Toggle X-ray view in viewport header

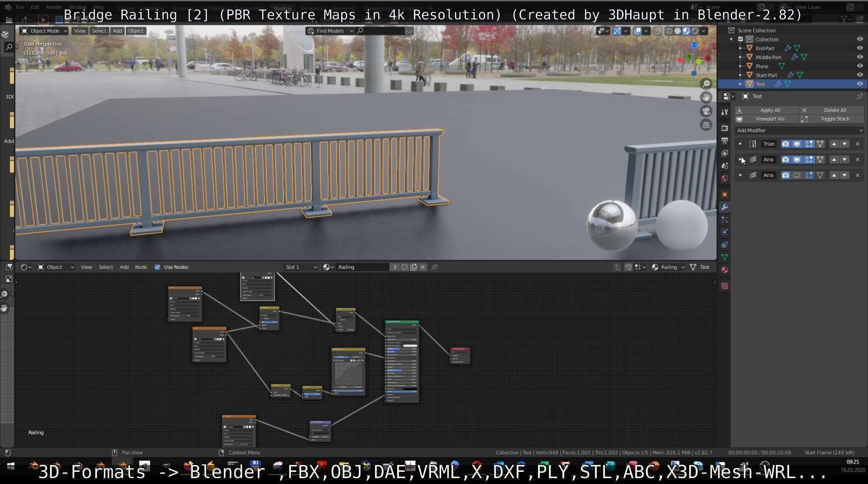pyautogui.click(x=658, y=31)
